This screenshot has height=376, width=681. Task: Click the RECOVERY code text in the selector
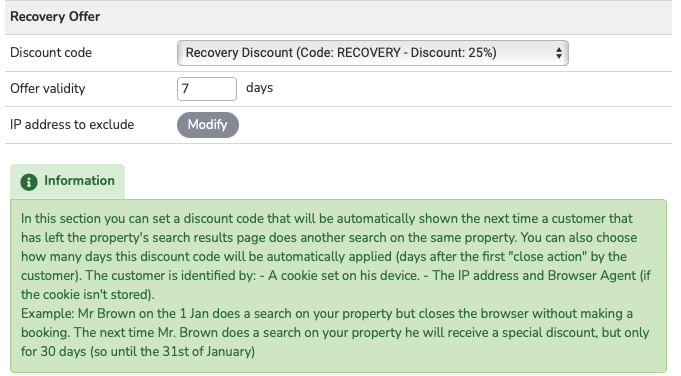coord(369,53)
